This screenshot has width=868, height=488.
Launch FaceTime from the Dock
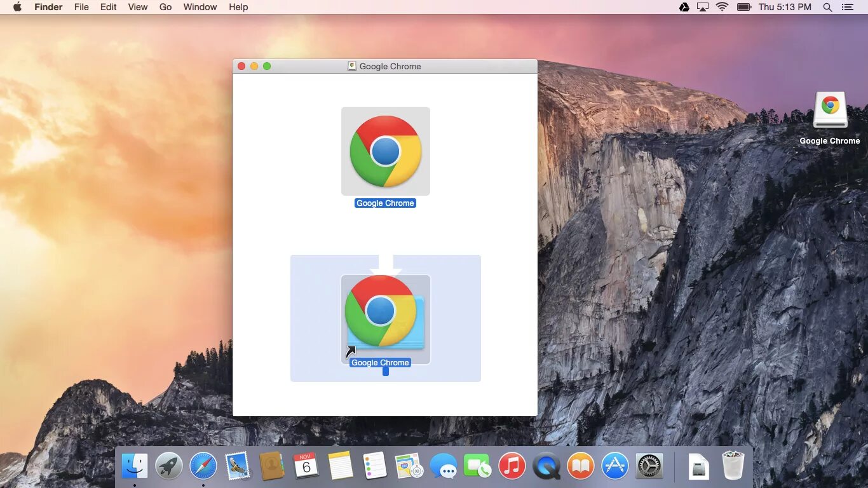click(477, 466)
